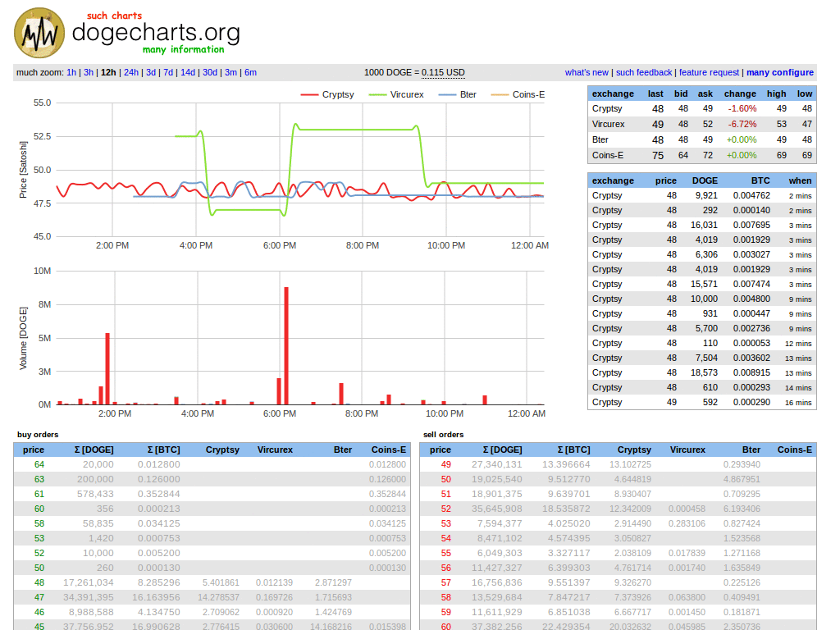Click sell order total 35,645,908 DOGE
The image size is (840, 630).
click(x=496, y=509)
